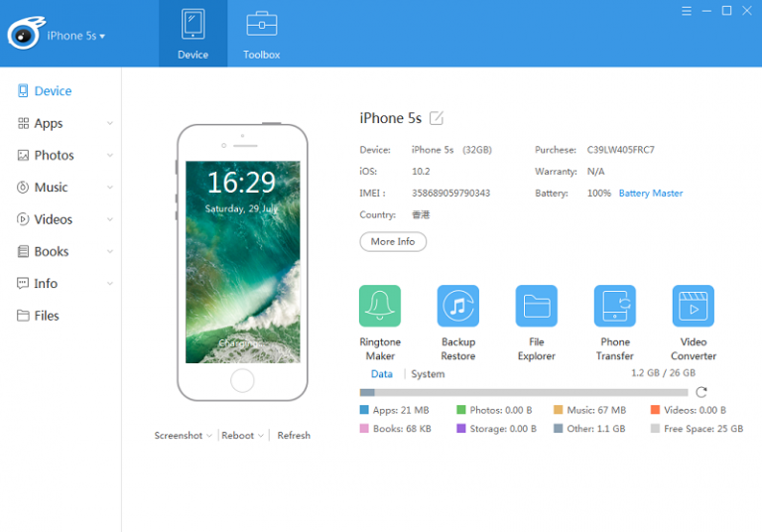Click the edit device name pencil icon
Viewport: 762px width, 532px height.
[437, 118]
